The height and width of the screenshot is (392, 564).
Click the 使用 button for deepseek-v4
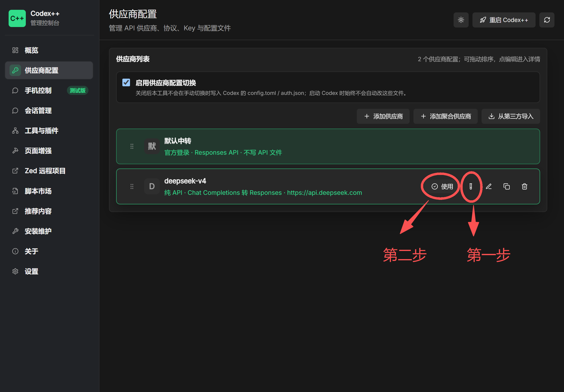tap(442, 187)
